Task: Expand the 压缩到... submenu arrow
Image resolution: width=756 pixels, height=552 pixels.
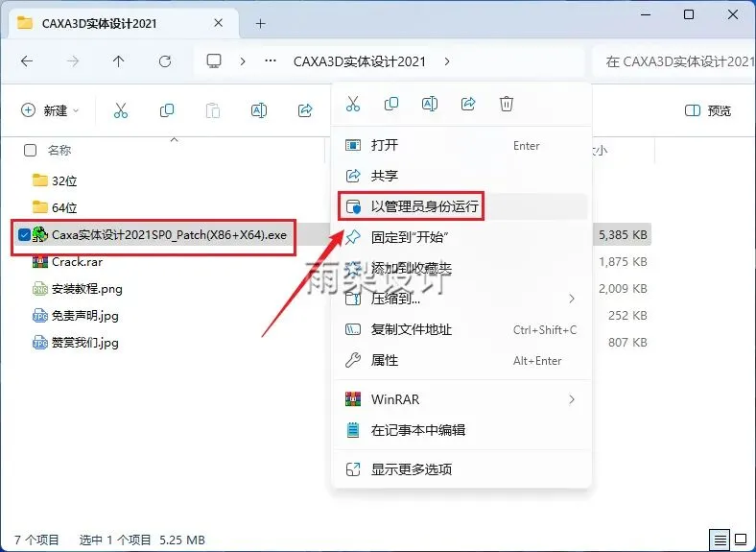Action: click(572, 299)
